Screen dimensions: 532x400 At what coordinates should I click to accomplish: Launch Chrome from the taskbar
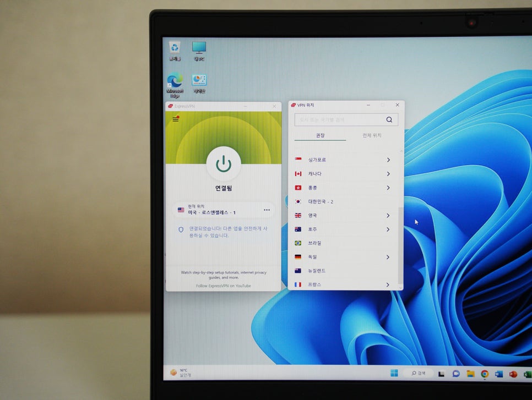coord(485,374)
